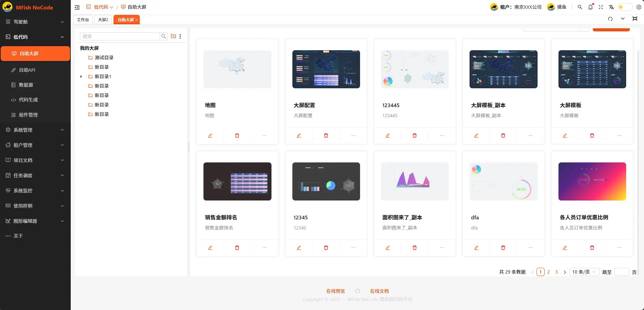Click the add new folder icon
The image size is (644, 310).
173,36
